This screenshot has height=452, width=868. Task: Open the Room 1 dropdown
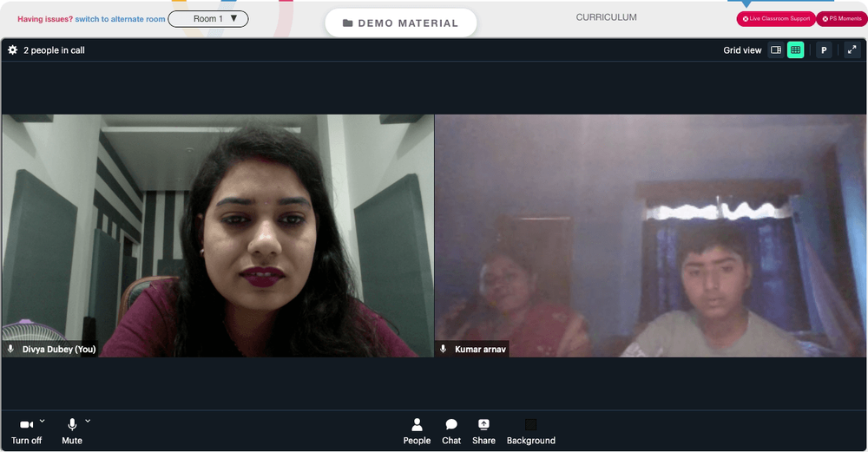pyautogui.click(x=208, y=19)
